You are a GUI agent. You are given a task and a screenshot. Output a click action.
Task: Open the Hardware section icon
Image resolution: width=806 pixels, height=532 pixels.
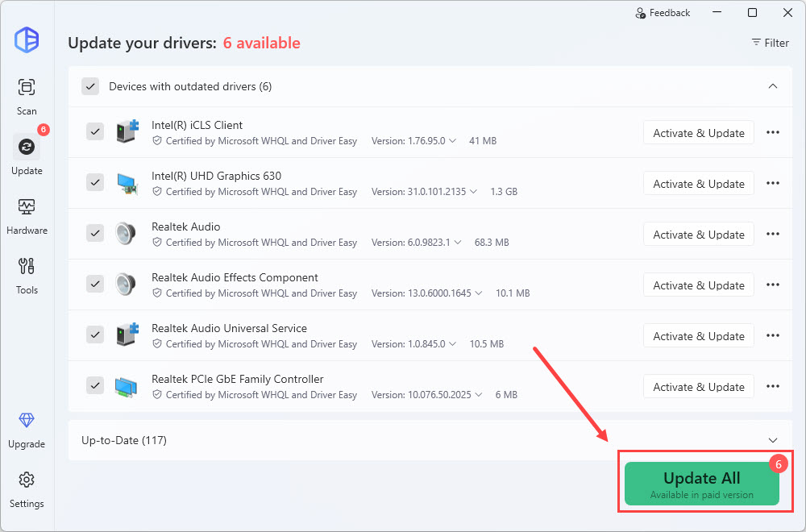point(27,206)
